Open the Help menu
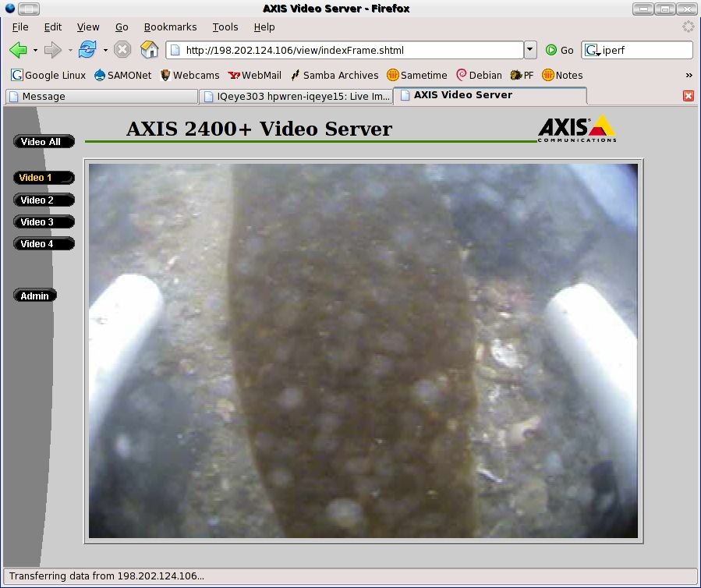This screenshot has height=588, width=701. [264, 27]
